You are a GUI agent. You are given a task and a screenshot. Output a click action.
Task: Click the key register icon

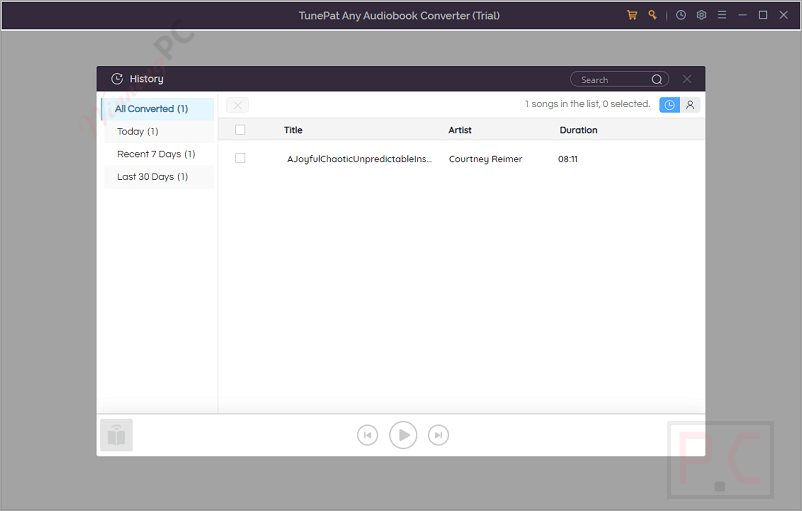652,15
